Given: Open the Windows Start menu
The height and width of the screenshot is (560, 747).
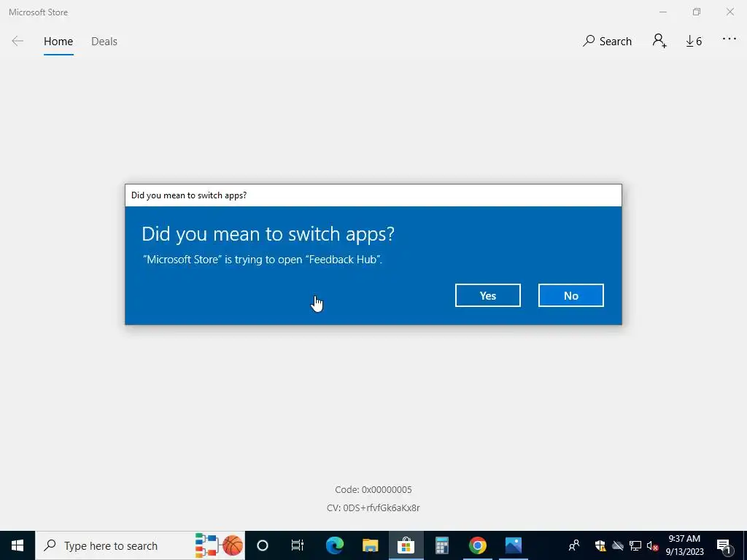Looking at the screenshot, I should pos(18,545).
